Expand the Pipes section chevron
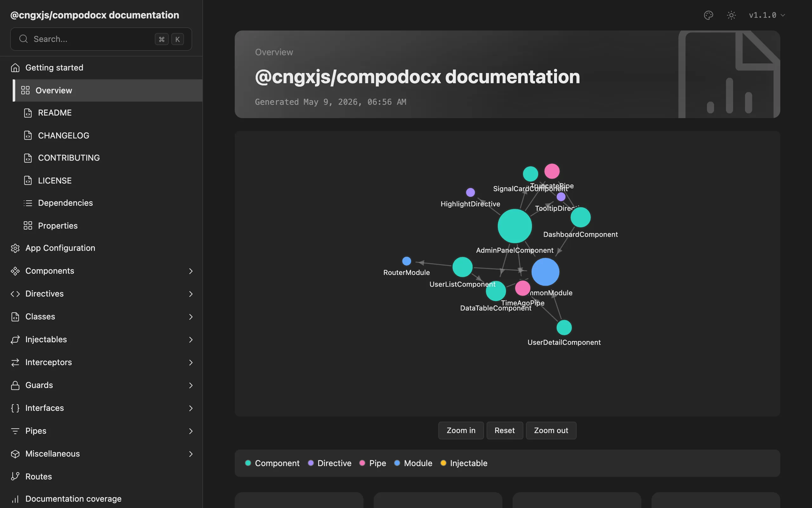 [x=191, y=431]
